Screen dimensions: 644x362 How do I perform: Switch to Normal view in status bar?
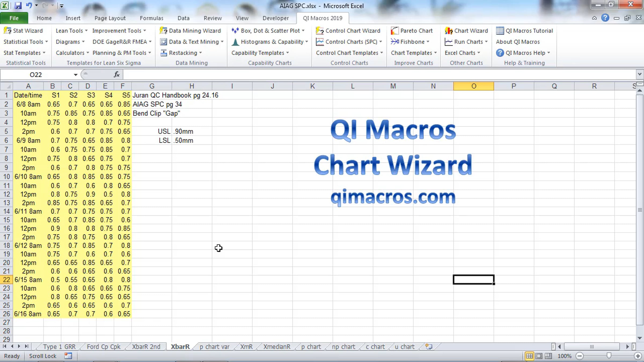[x=529, y=356]
